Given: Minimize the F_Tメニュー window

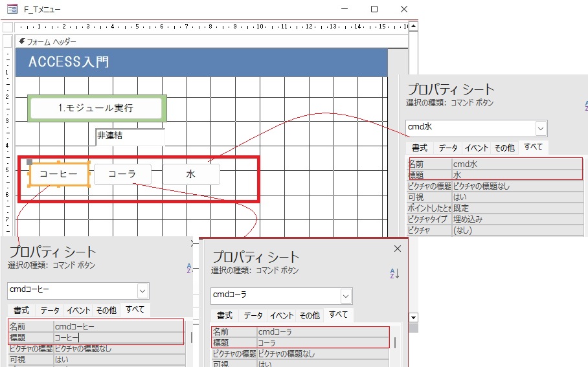Looking at the screenshot, I should 345,9.
